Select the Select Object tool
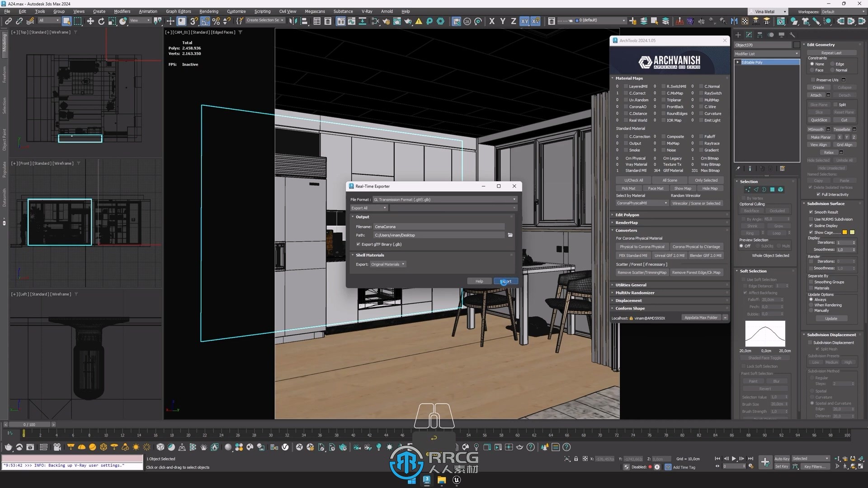The width and height of the screenshot is (868, 488). pyautogui.click(x=67, y=21)
